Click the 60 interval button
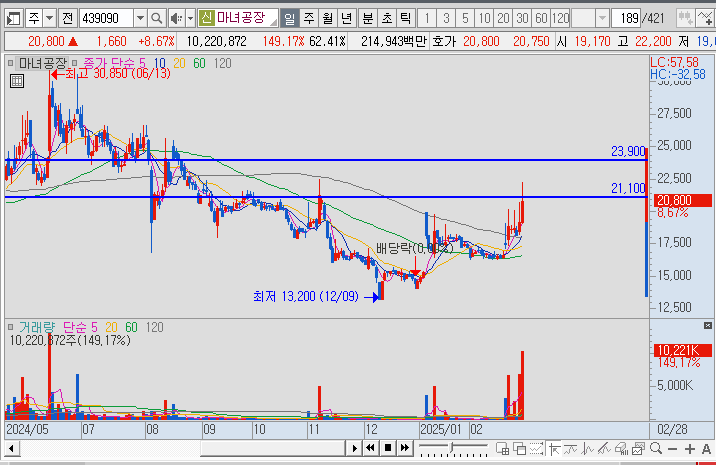716x465 pixels. (x=541, y=18)
